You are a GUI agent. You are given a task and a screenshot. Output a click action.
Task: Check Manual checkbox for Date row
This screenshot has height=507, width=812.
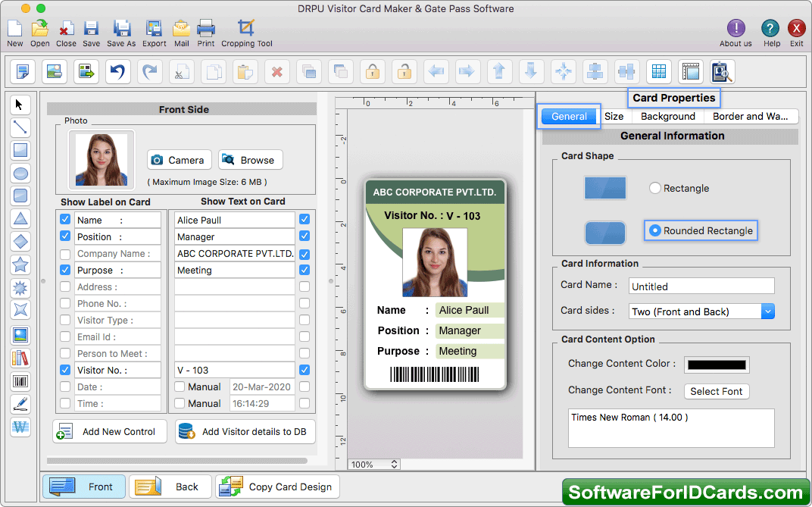(x=180, y=387)
